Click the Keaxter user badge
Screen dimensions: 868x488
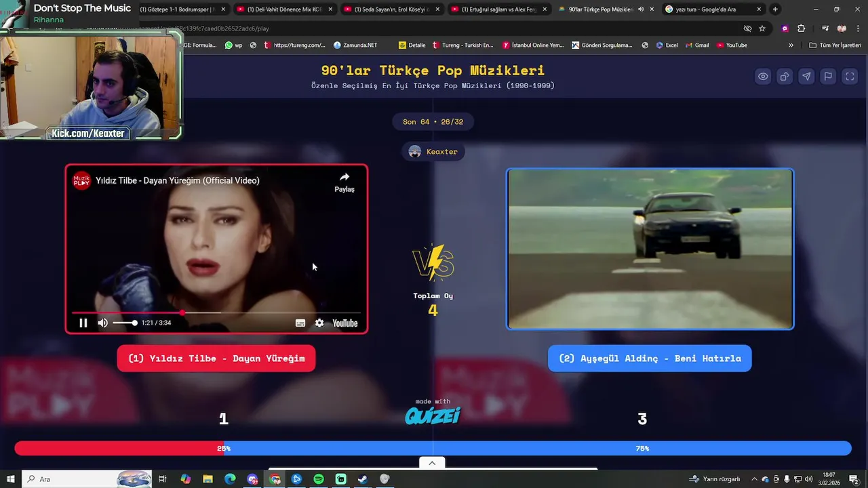[433, 152]
